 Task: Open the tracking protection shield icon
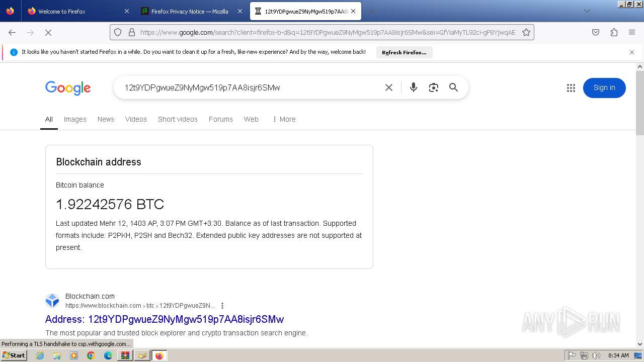[x=118, y=32]
